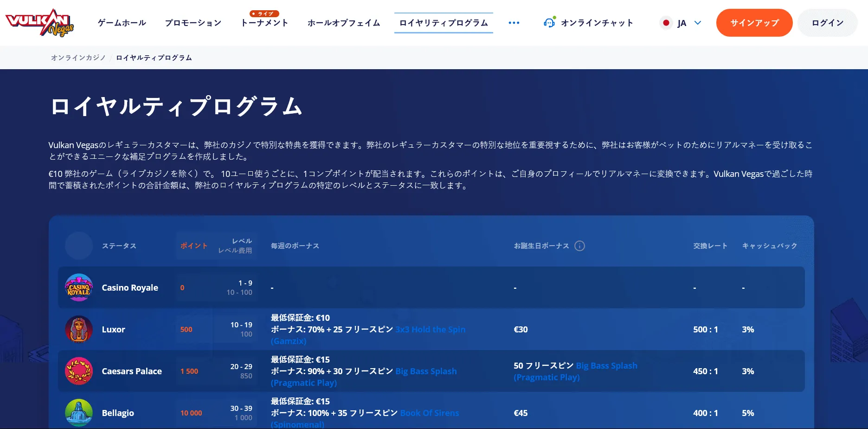Click the Vulkan Vegas logo
Image resolution: width=868 pixels, height=429 pixels.
click(x=39, y=23)
